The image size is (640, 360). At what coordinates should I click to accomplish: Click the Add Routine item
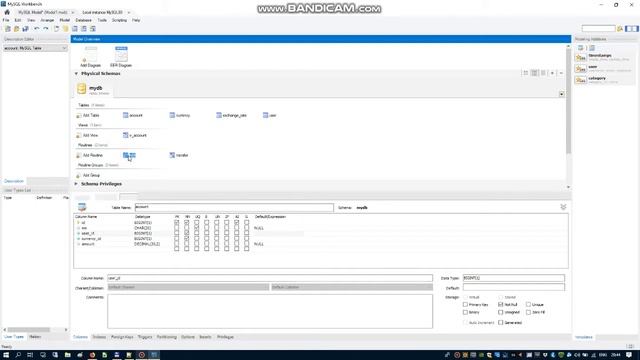pos(89,156)
